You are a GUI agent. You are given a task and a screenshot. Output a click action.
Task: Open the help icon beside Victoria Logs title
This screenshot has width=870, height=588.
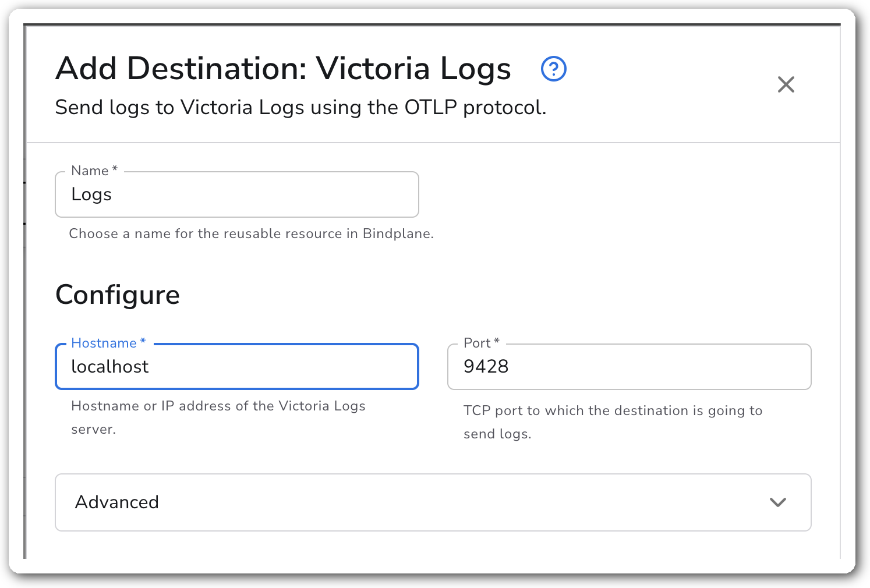point(553,69)
